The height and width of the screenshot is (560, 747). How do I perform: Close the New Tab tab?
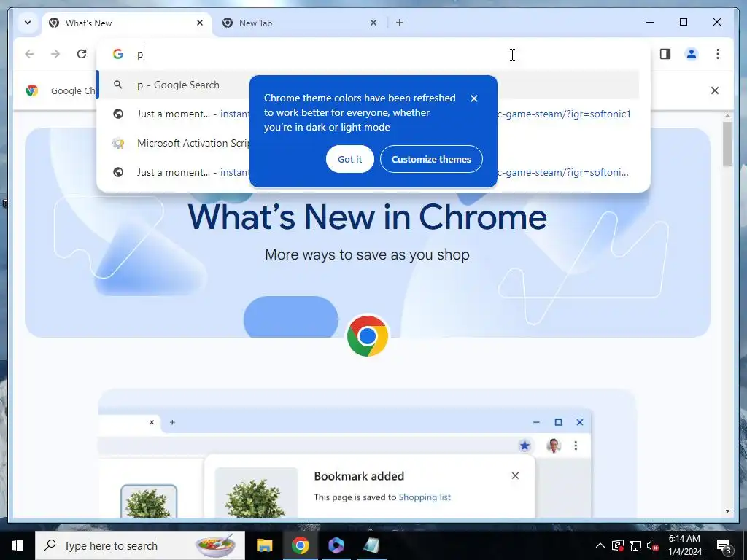[373, 23]
